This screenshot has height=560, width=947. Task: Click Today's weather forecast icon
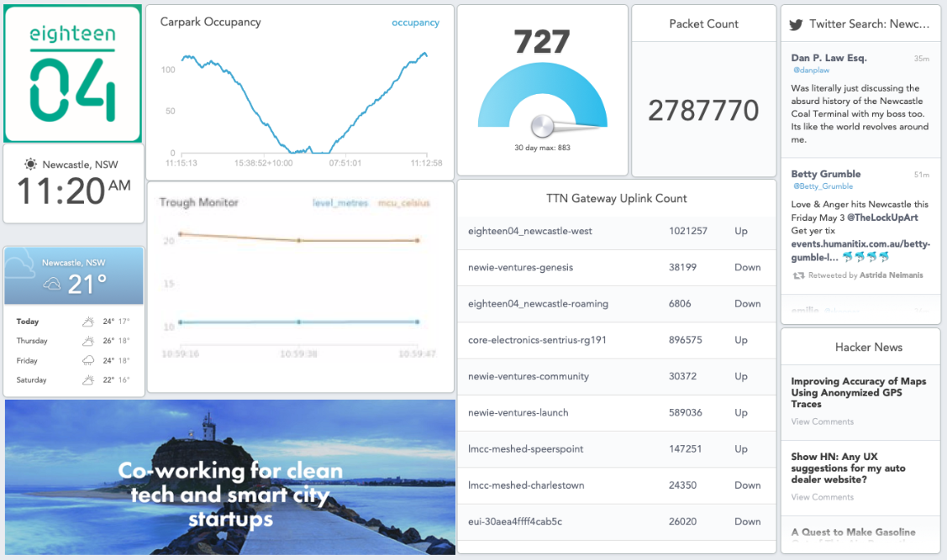point(88,322)
